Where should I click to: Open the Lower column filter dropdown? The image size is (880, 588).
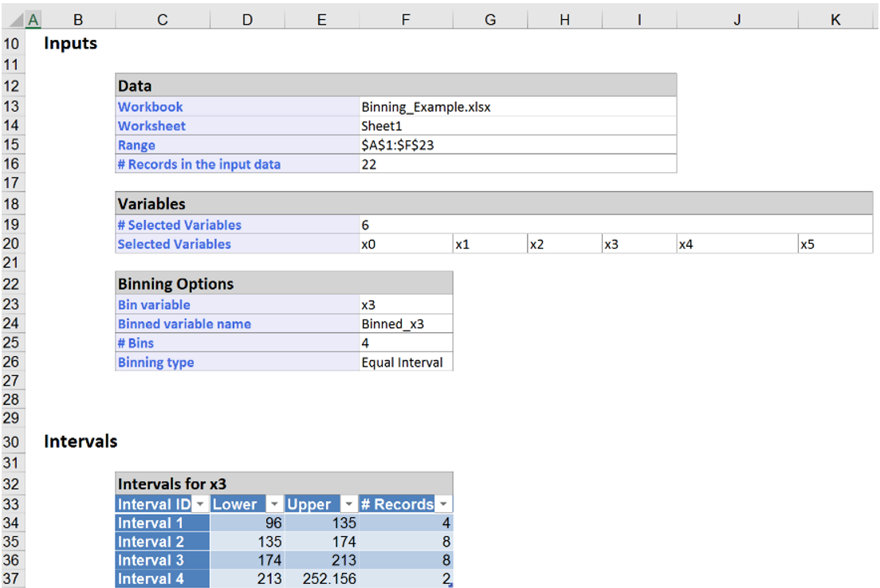[x=274, y=504]
